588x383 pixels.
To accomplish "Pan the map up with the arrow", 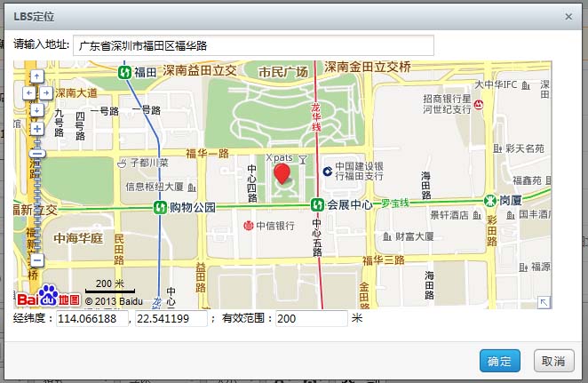I will tap(36, 76).
